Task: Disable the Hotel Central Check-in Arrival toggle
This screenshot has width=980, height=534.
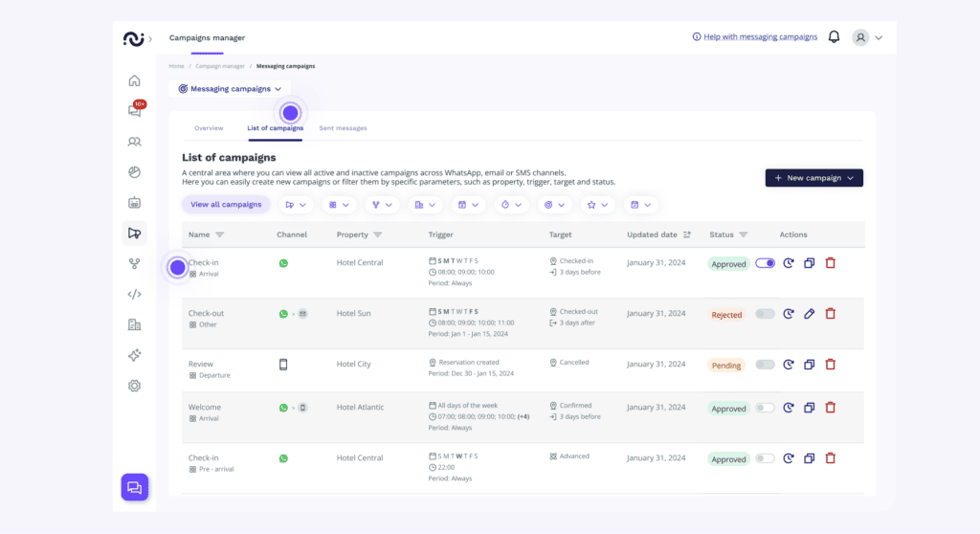Action: click(x=765, y=263)
